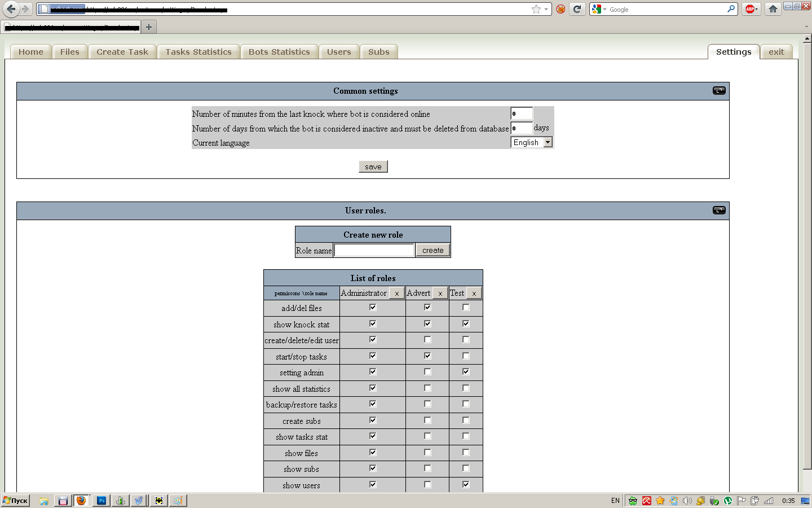
Task: Switch to the Bots Statistics tab
Action: point(279,52)
